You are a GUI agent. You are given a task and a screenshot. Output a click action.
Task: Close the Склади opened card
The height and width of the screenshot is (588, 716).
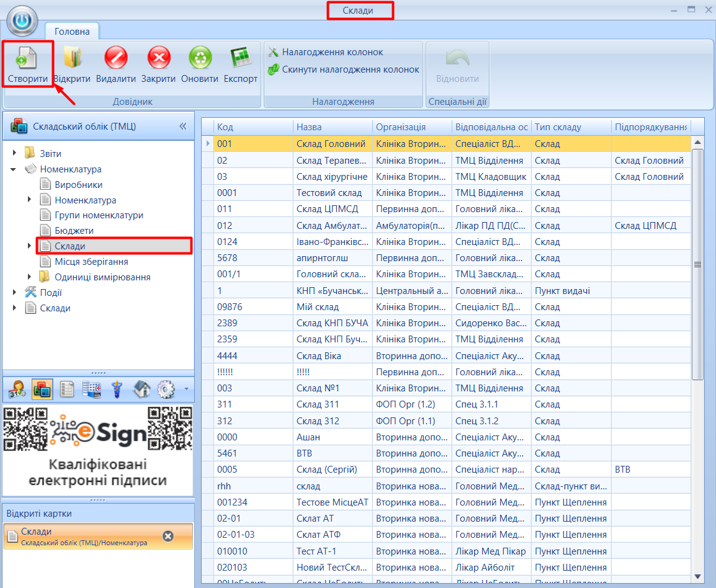tap(168, 536)
